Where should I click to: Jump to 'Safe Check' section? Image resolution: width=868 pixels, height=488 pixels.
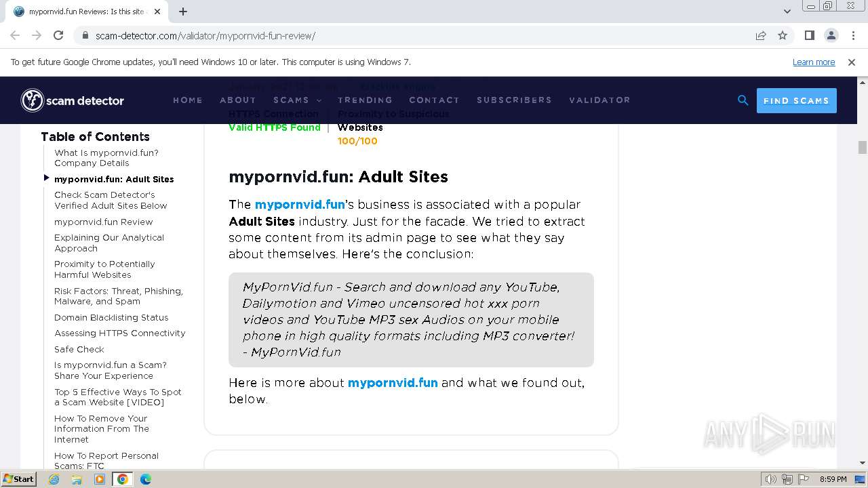point(79,349)
